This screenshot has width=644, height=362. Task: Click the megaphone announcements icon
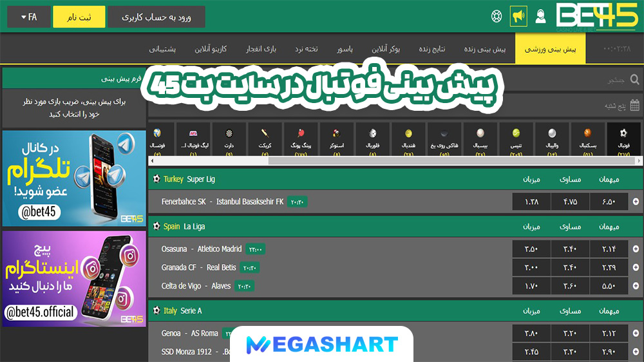(518, 17)
